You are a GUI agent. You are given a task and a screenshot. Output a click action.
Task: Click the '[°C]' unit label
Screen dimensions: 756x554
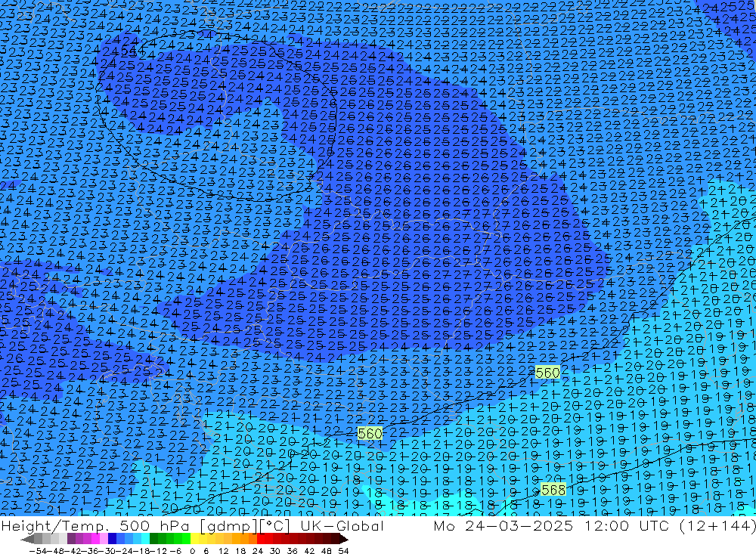point(275,526)
